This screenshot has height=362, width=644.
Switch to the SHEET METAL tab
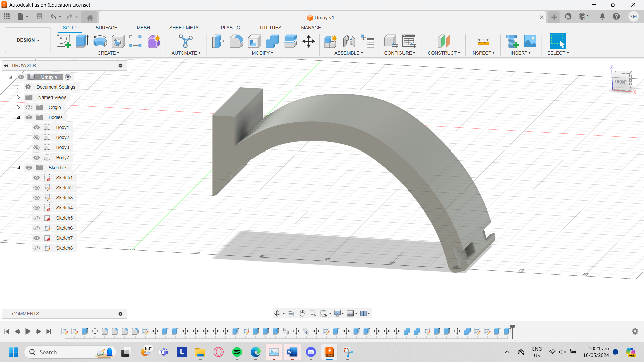click(185, 28)
